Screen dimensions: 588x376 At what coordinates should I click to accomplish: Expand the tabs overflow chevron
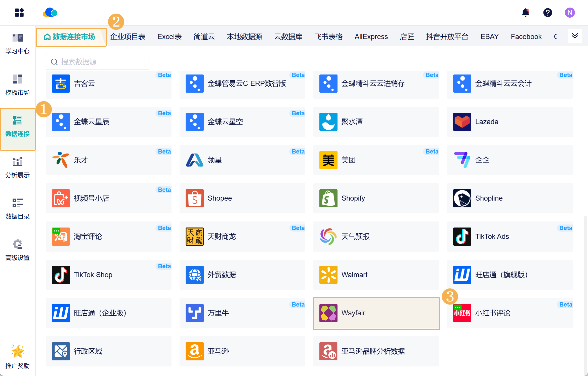tap(575, 36)
